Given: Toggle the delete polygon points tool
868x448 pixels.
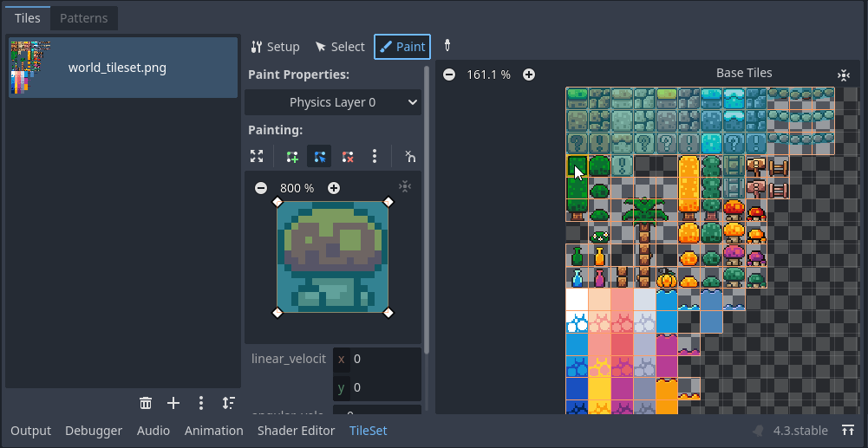Looking at the screenshot, I should (x=348, y=156).
